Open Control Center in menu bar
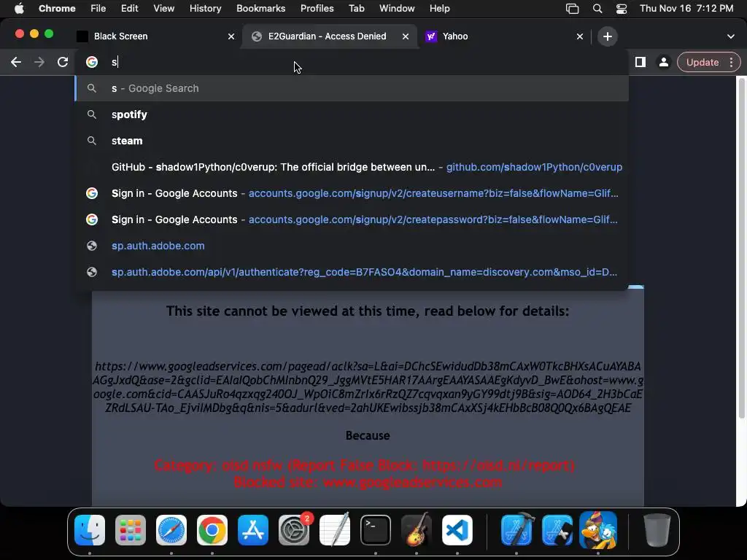Viewport: 747px width, 560px height. point(622,9)
